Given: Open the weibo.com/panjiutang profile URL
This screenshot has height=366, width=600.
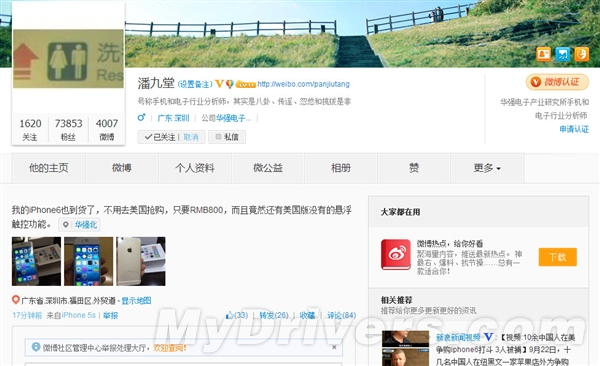Looking at the screenshot, I should click(303, 84).
